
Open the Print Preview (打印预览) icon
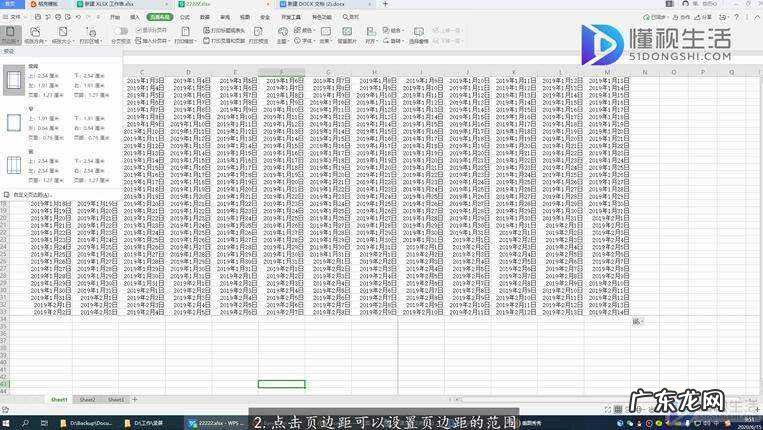pyautogui.click(x=257, y=34)
